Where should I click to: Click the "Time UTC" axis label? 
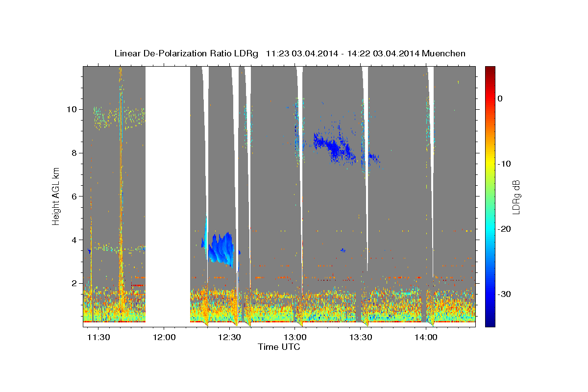(x=279, y=347)
